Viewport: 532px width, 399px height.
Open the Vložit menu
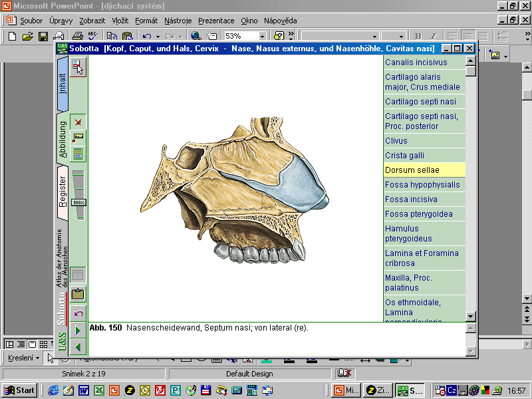point(120,21)
